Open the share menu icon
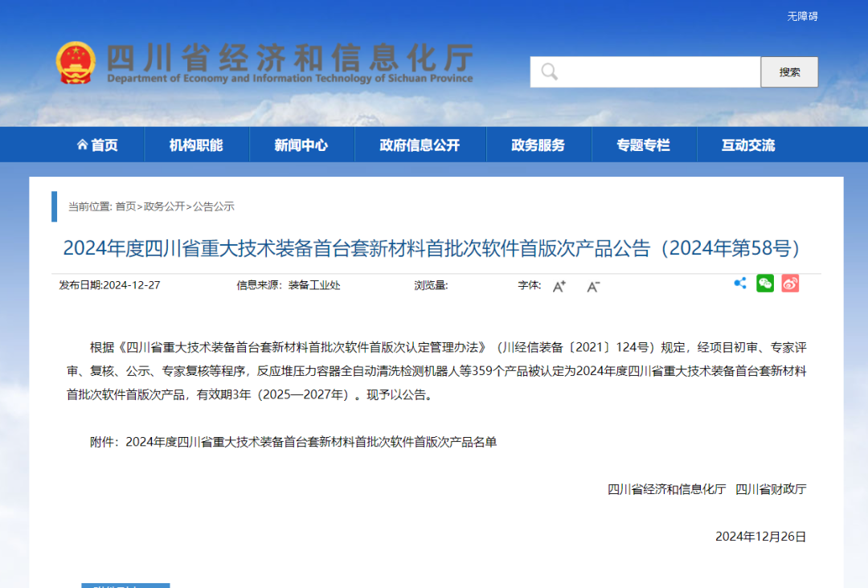Screen dimensions: 868x588 [740, 284]
